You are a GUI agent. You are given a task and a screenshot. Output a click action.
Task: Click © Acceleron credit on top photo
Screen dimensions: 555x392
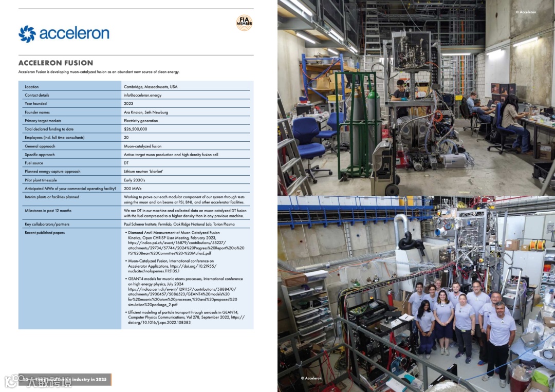pyautogui.click(x=526, y=12)
